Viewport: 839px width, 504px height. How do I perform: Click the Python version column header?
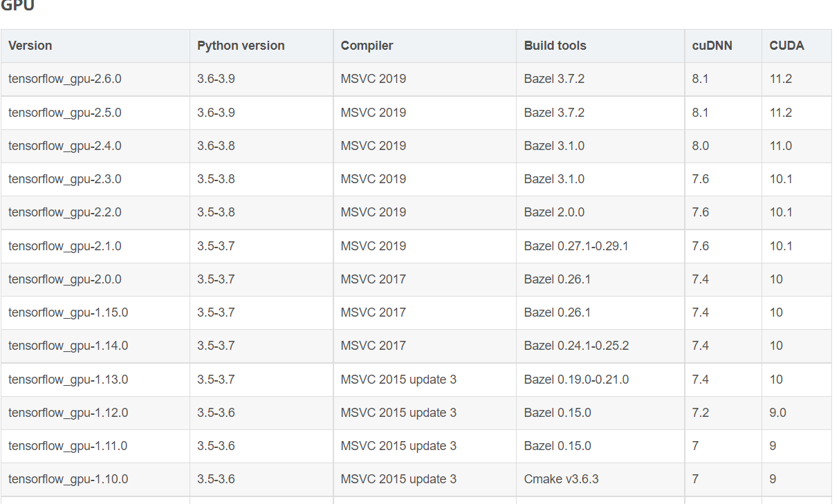tap(261, 46)
